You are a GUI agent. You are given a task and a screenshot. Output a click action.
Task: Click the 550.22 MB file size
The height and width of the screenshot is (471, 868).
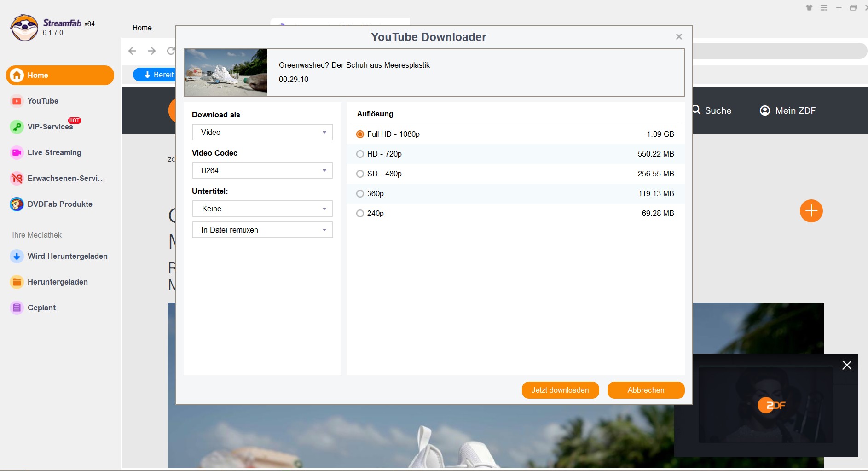pyautogui.click(x=656, y=154)
